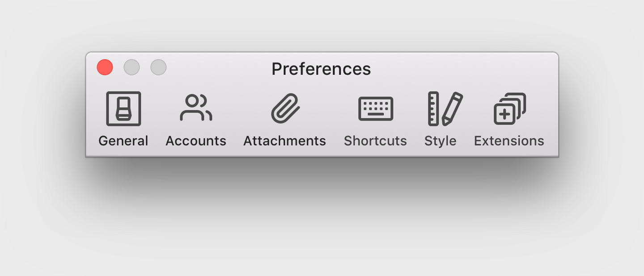Click the grayed-out minimize window button
The height and width of the screenshot is (276, 644).
[131, 67]
